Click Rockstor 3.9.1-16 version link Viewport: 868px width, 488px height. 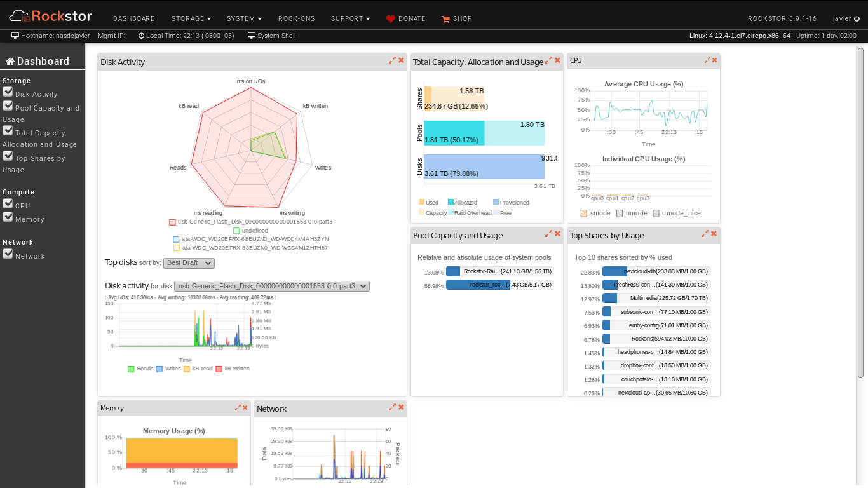pyautogui.click(x=781, y=19)
